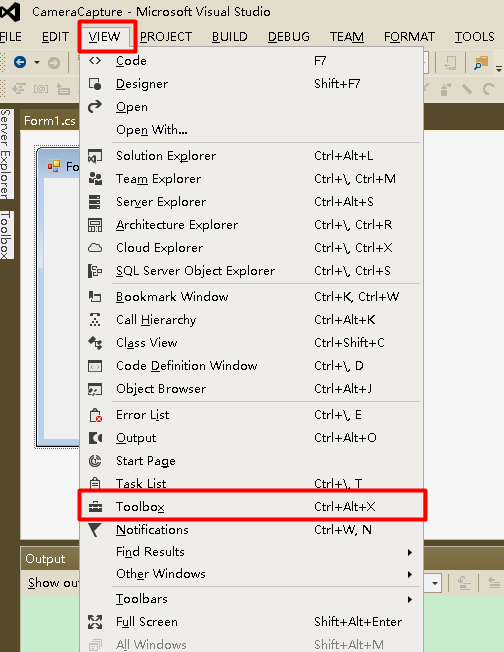Click the Class View icon

click(95, 343)
